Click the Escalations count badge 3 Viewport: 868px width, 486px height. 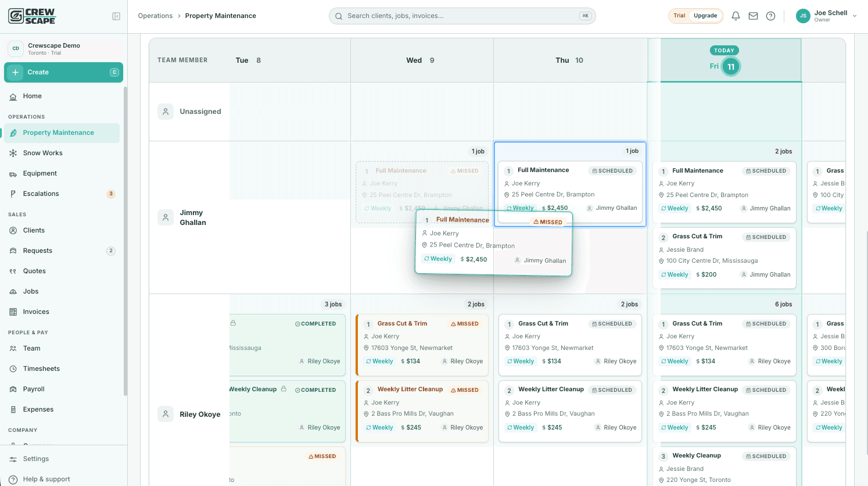click(111, 194)
